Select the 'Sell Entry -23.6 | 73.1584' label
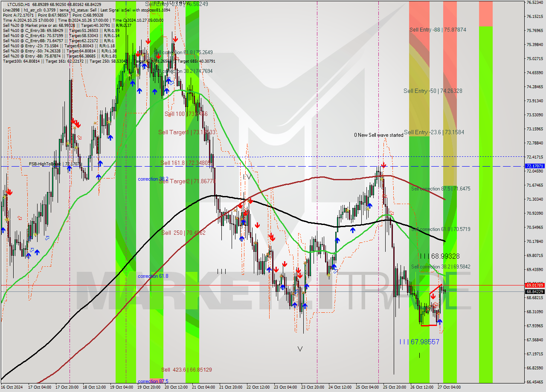 (434, 132)
